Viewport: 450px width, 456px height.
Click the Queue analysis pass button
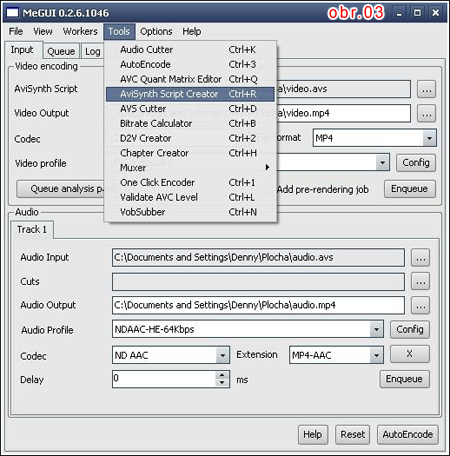pos(61,189)
